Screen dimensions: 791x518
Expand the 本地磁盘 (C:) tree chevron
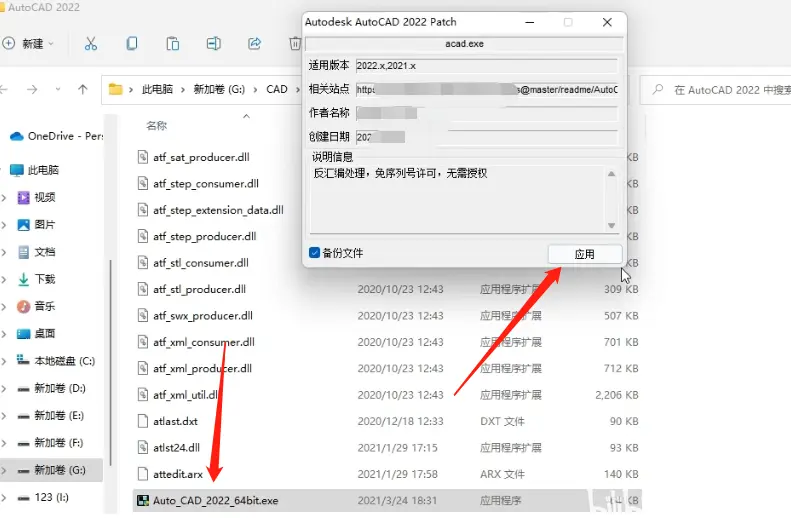(x=4, y=361)
